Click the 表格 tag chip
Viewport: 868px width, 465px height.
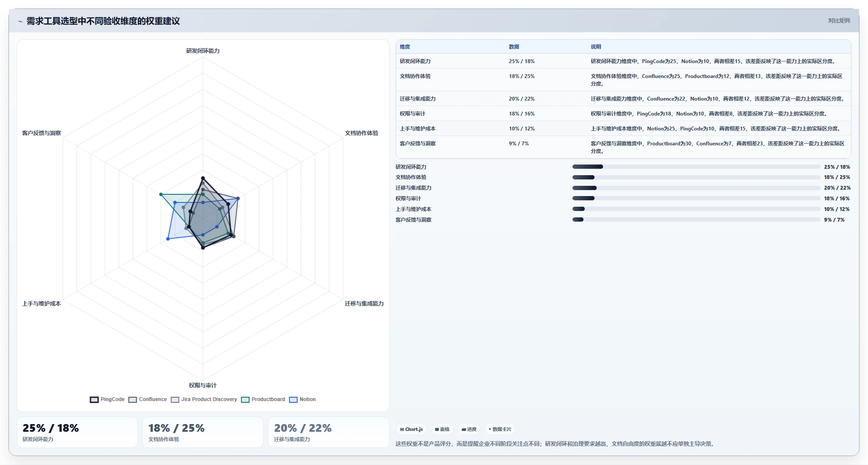point(442,429)
